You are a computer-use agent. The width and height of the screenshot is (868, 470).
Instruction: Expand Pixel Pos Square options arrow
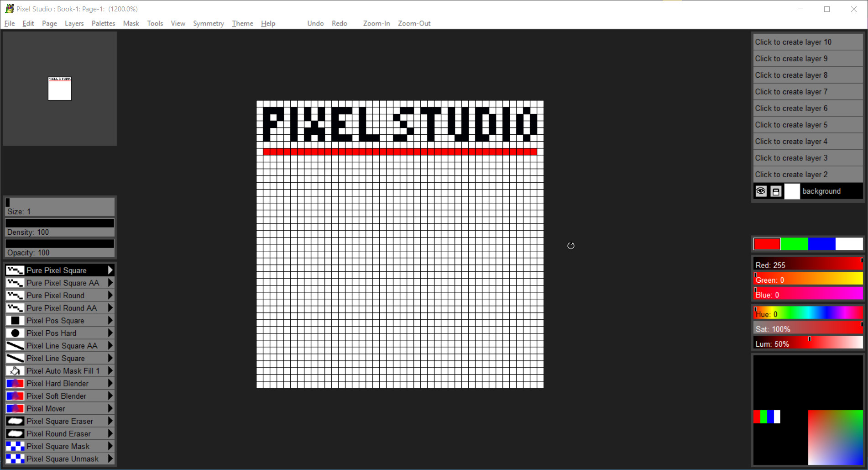[110, 321]
